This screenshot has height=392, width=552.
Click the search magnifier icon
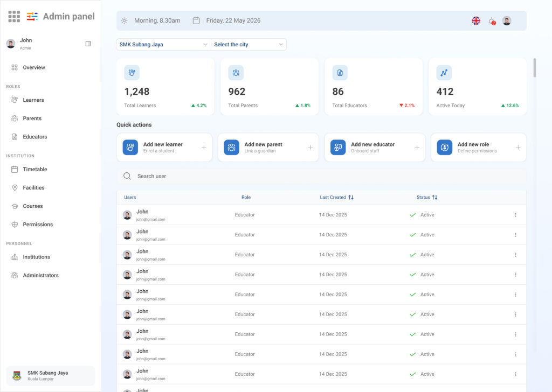(x=127, y=176)
